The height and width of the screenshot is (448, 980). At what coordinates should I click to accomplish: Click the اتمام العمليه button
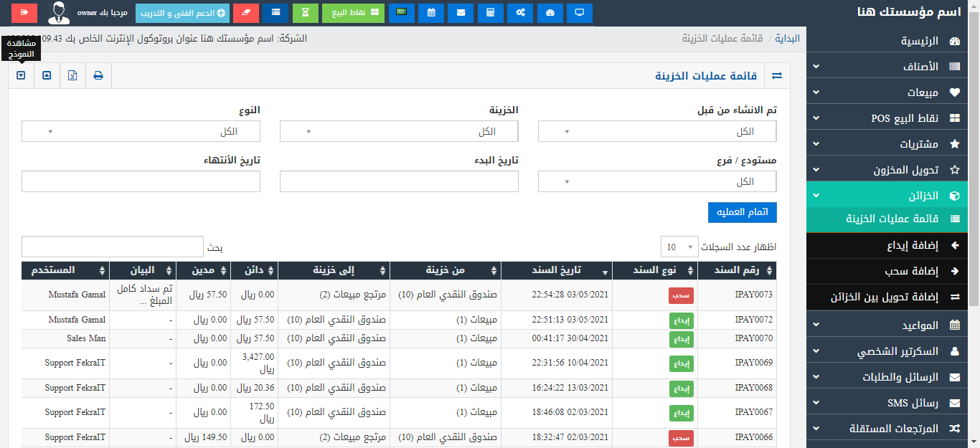pyautogui.click(x=742, y=212)
